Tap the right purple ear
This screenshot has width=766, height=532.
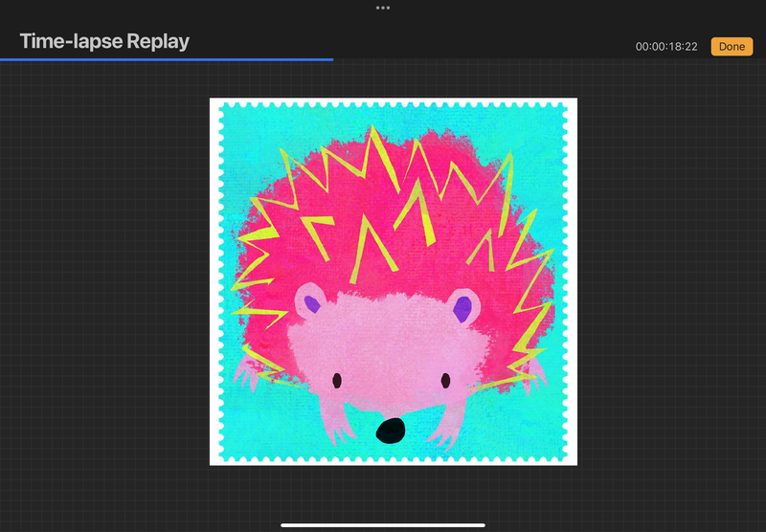[462, 307]
